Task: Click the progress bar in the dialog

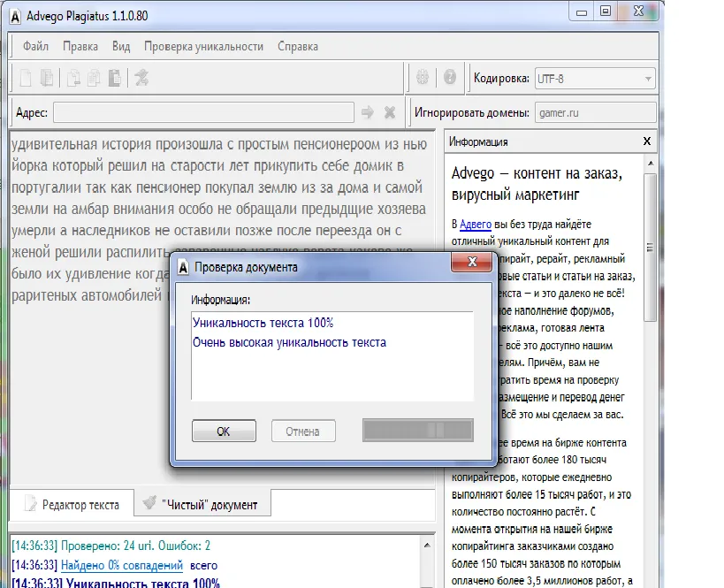Action: click(418, 430)
